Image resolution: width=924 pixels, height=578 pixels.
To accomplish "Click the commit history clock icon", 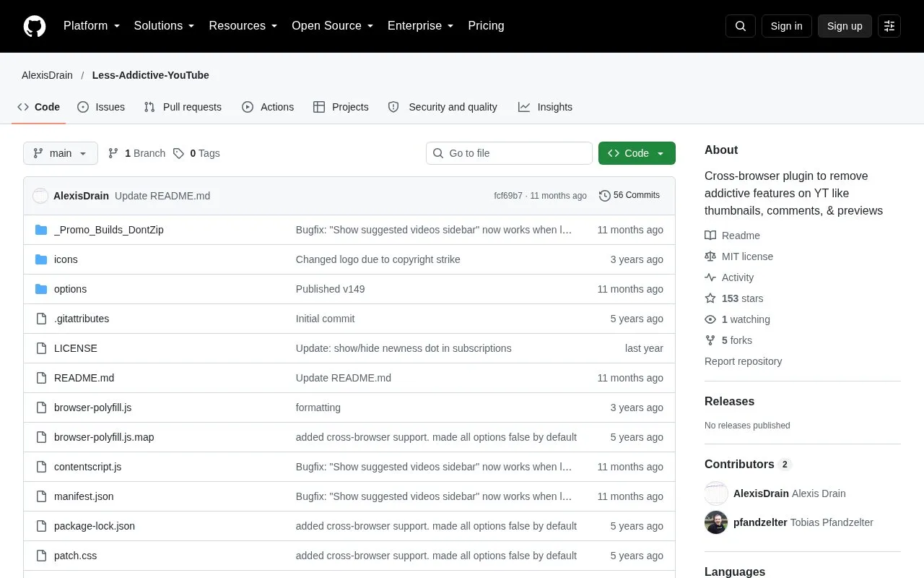I will click(x=605, y=196).
